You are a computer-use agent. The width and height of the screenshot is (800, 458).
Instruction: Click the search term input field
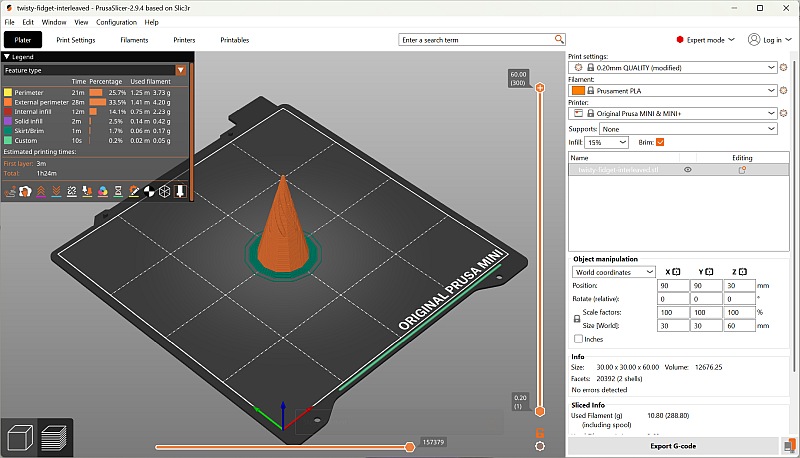477,40
